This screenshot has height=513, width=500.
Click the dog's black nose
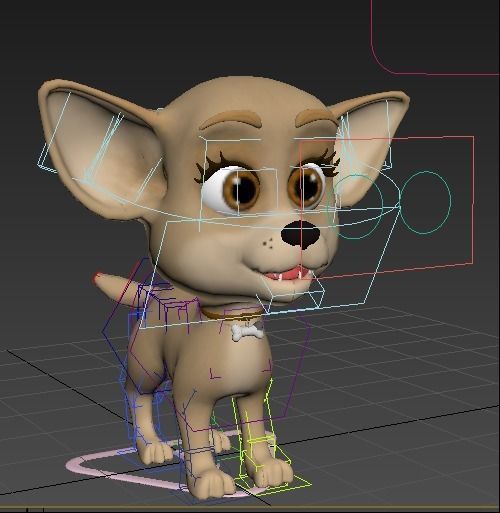301,234
